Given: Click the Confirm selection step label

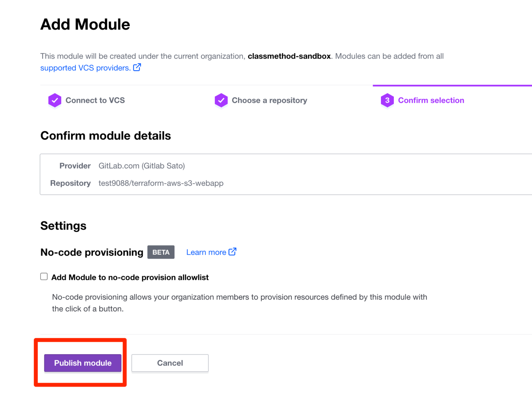Looking at the screenshot, I should coord(431,100).
